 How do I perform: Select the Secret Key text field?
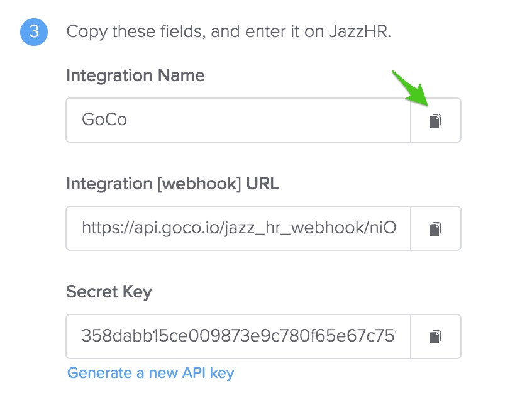pyautogui.click(x=238, y=336)
